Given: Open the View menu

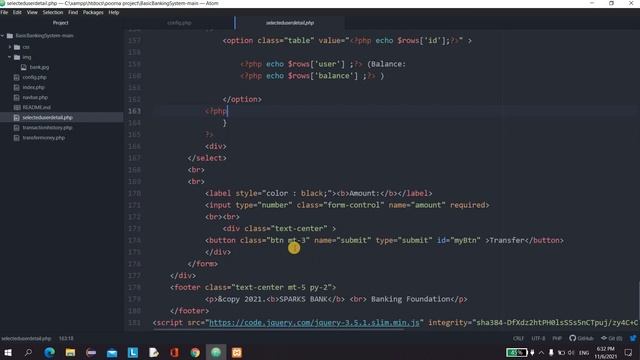Looking at the screenshot, I should tap(32, 13).
